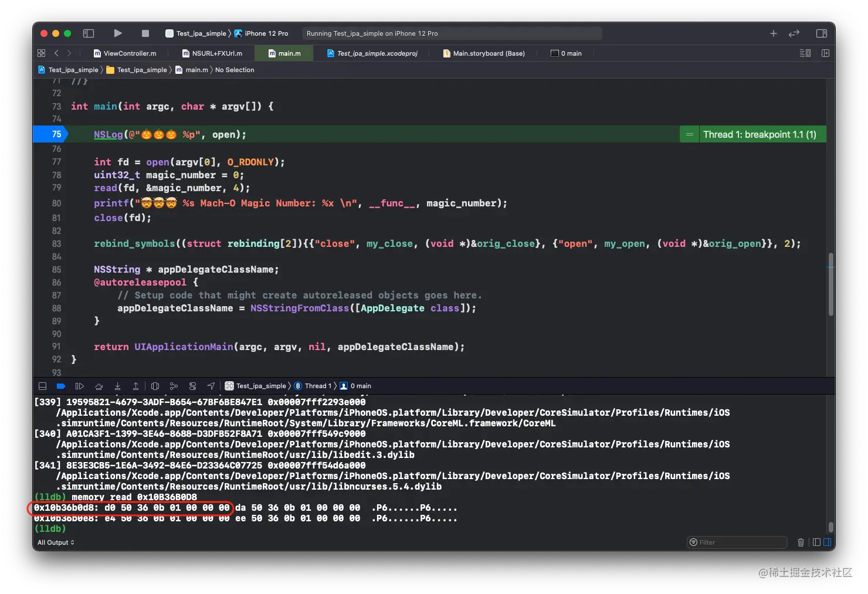Click the console vertical scrollbar

830,527
